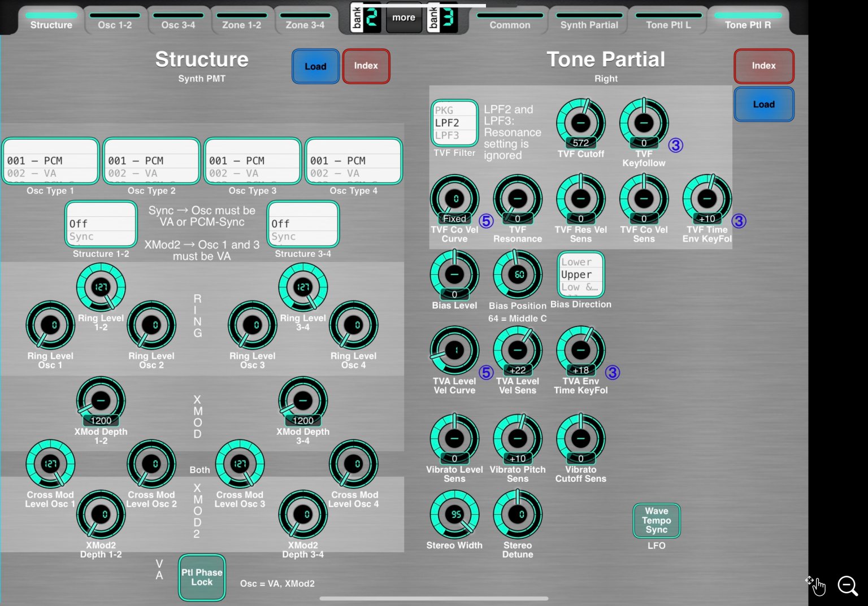The height and width of the screenshot is (606, 868).
Task: Click the zoom out magnifier icon
Action: coord(848,586)
